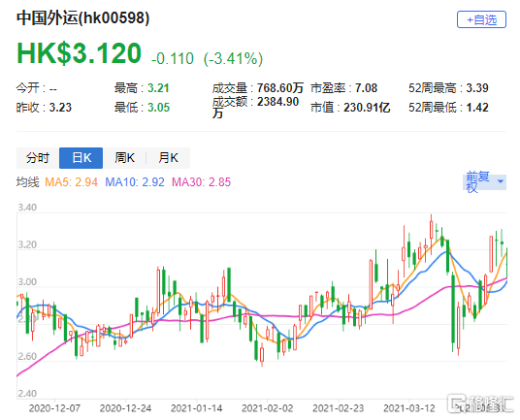Click the 3.20 price axis label
The height and width of the screenshot is (420, 520).
click(x=27, y=245)
